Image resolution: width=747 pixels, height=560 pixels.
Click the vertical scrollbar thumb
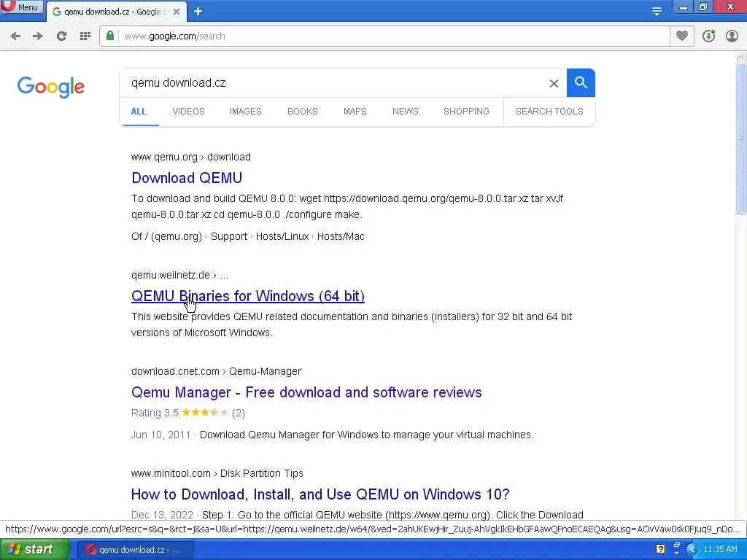pyautogui.click(x=741, y=139)
